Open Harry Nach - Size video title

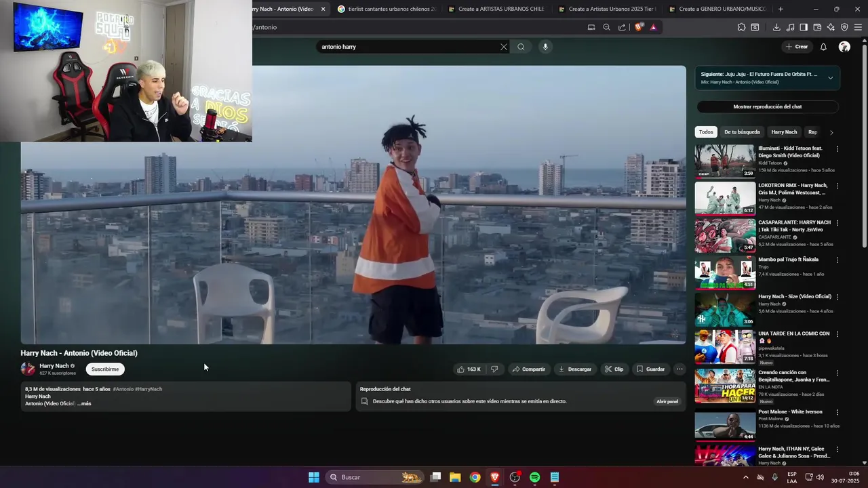pos(795,297)
